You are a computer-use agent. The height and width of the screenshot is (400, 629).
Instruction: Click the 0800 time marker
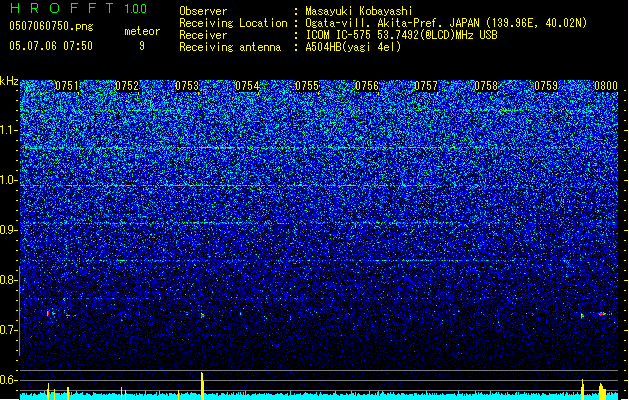point(606,86)
